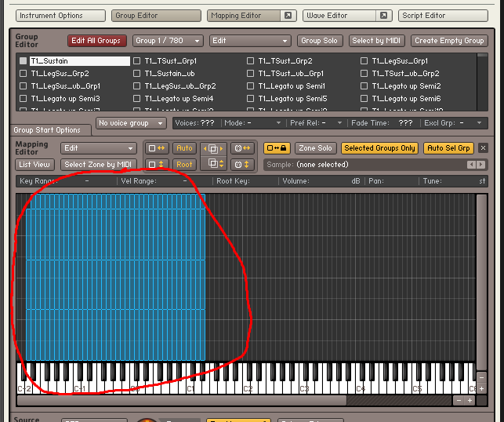Image resolution: width=504 pixels, height=422 pixels.
Task: Check the T1_Sustain_vb group checkbox
Action: 136,73
